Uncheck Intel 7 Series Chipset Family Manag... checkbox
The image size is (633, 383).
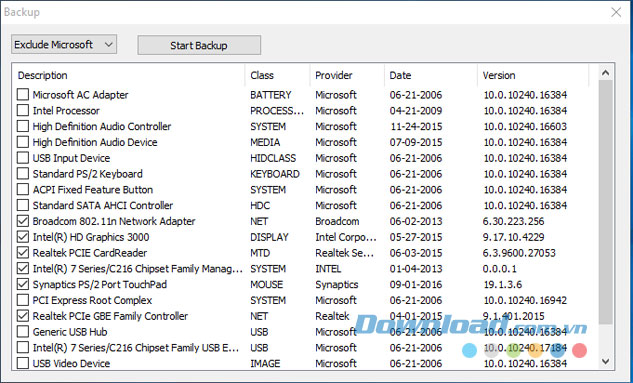(23, 268)
